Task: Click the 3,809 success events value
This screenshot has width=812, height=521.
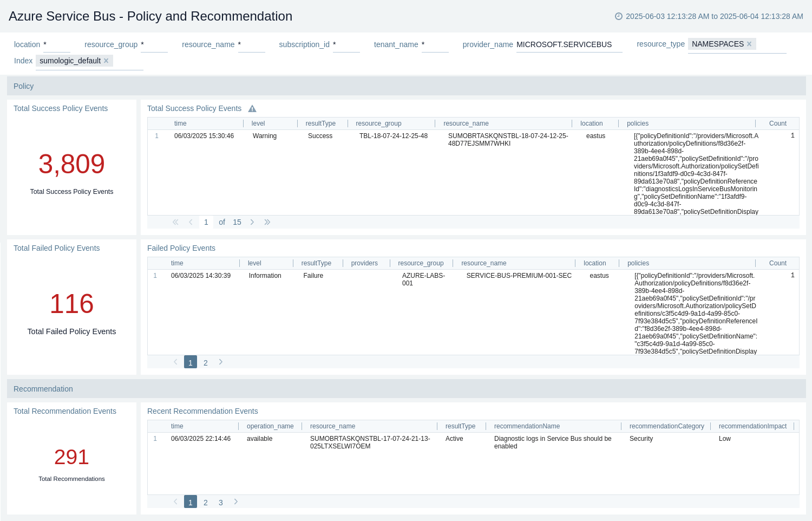Action: pos(71,164)
